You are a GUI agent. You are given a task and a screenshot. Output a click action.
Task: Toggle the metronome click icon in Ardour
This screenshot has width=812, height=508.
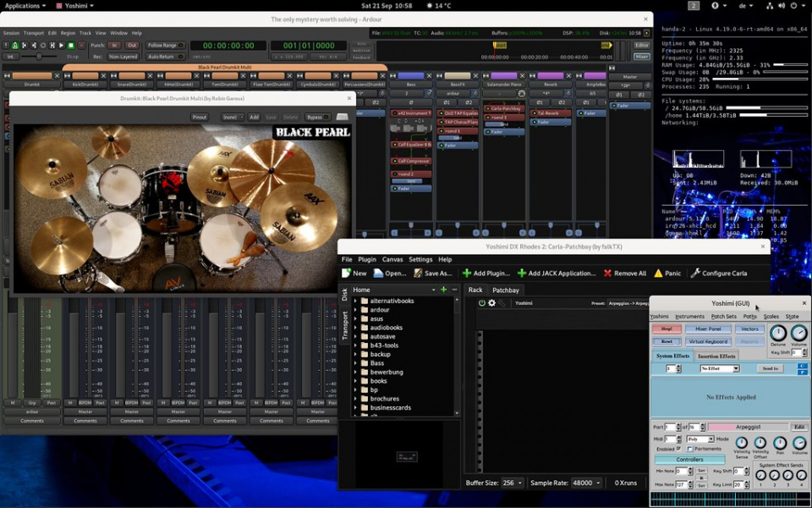[x=15, y=45]
